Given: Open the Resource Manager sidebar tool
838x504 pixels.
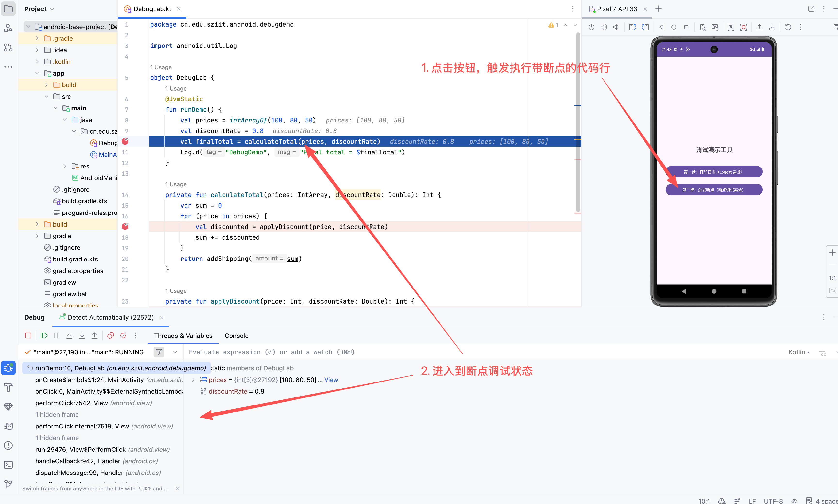Looking at the screenshot, I should pos(8,28).
